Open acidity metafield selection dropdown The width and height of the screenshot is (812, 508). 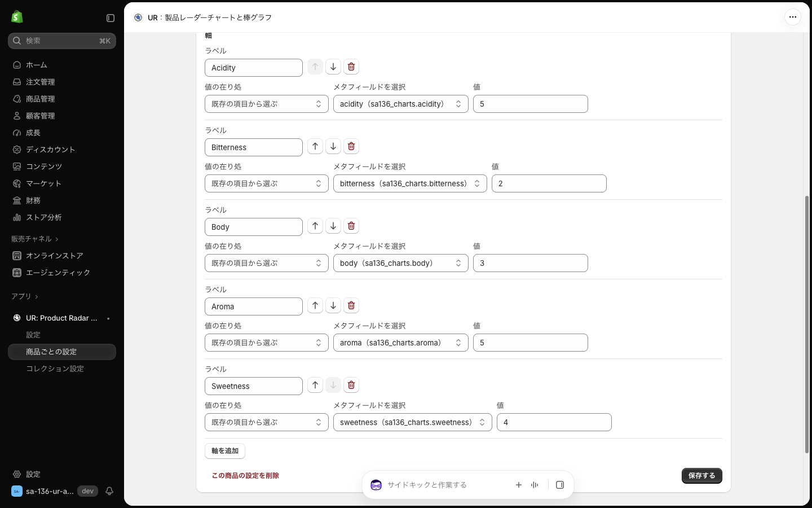click(401, 104)
